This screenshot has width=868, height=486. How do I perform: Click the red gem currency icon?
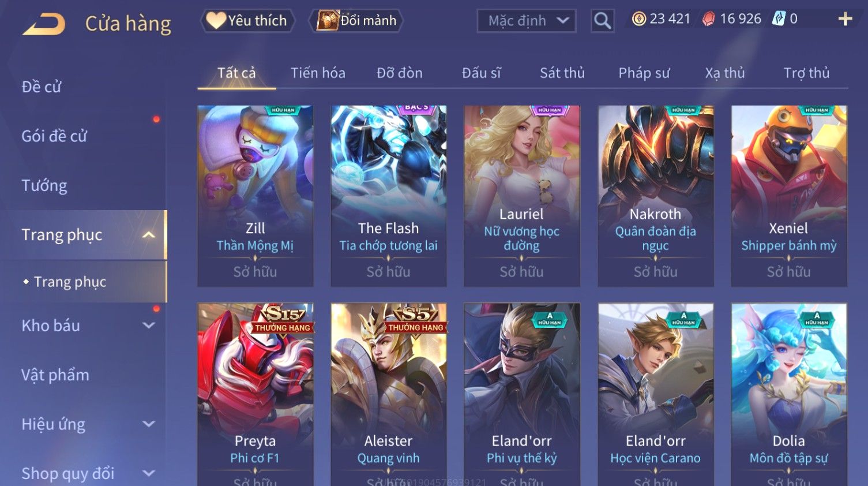pos(708,19)
